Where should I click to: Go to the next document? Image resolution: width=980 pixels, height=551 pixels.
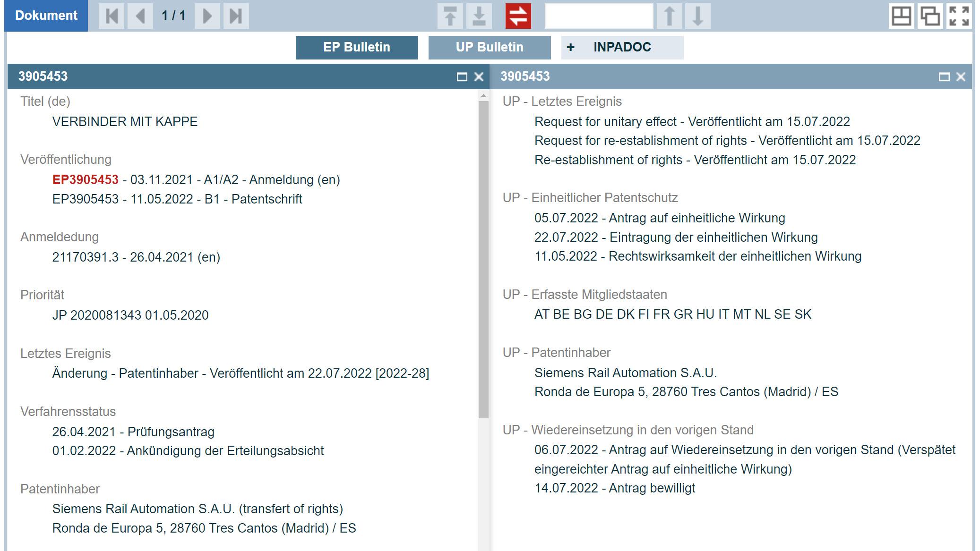point(207,16)
